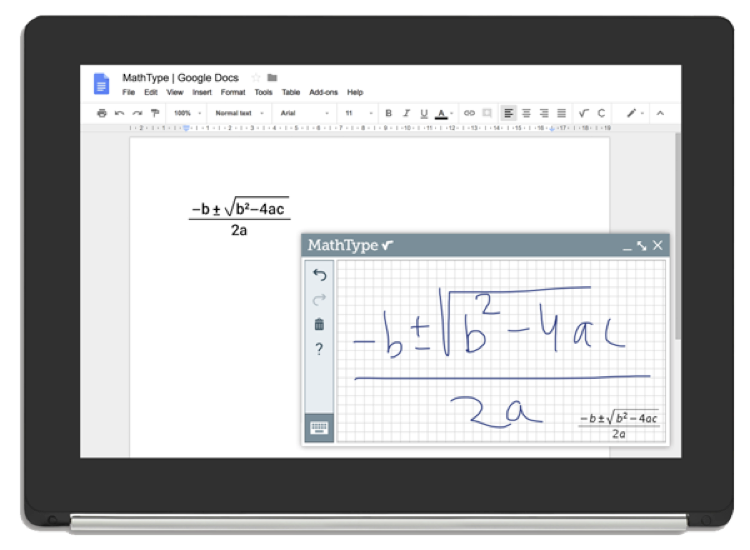
Task: Toggle bold formatting
Action: tap(388, 113)
